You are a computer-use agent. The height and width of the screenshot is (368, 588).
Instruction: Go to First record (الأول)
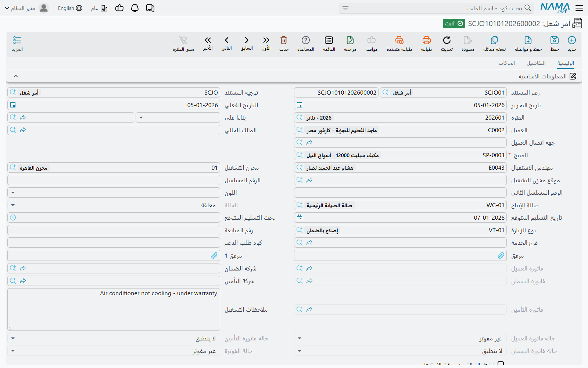coord(266,40)
